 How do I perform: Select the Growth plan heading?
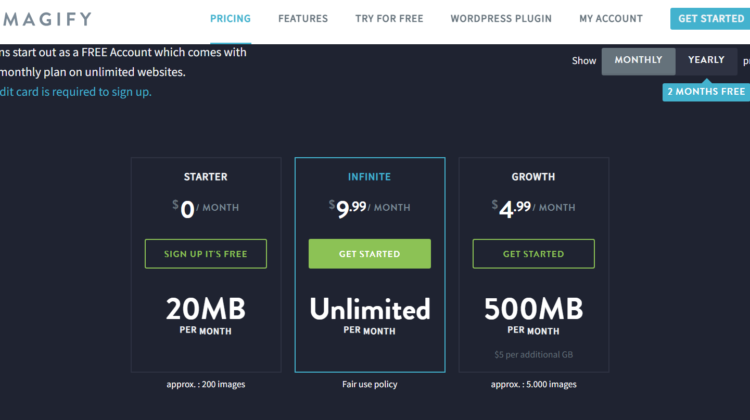(x=533, y=177)
